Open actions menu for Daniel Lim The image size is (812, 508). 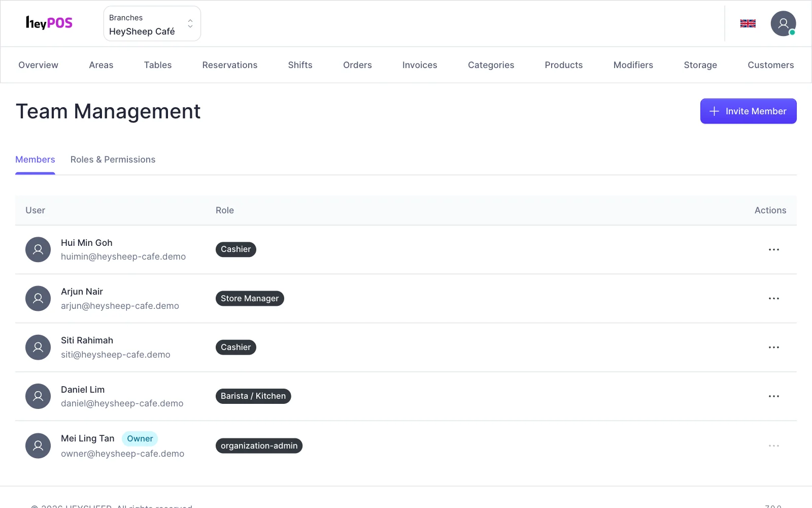773,396
